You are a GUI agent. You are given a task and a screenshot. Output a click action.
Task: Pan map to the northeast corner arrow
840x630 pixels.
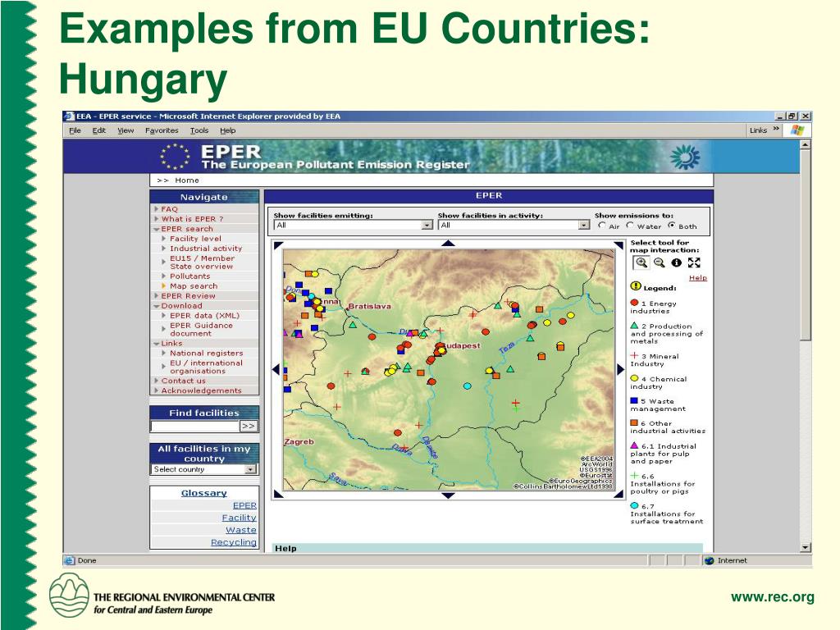pos(619,245)
